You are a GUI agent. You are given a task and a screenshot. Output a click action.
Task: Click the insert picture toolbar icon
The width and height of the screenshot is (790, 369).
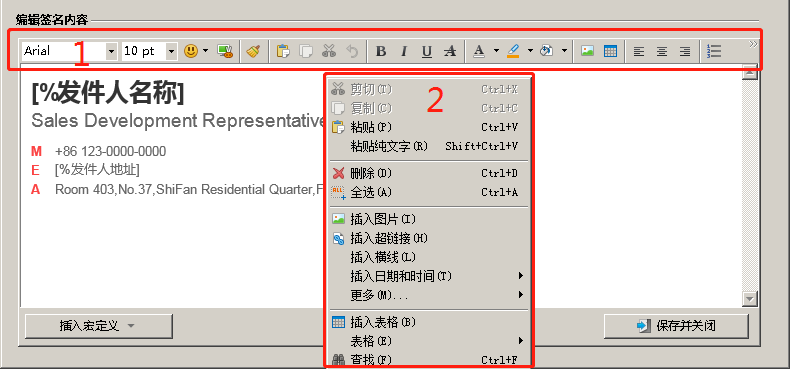coord(587,51)
